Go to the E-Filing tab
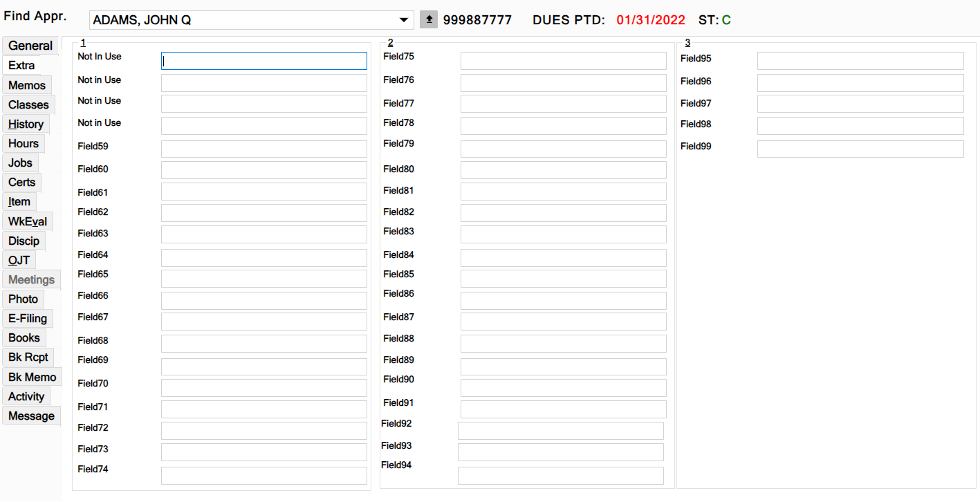Screen dimensions: 980x502 click(x=28, y=319)
